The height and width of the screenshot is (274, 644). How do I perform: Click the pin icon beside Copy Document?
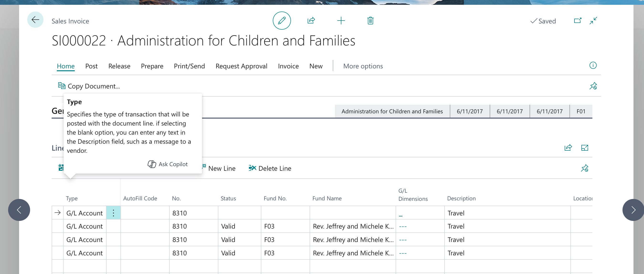coord(593,86)
